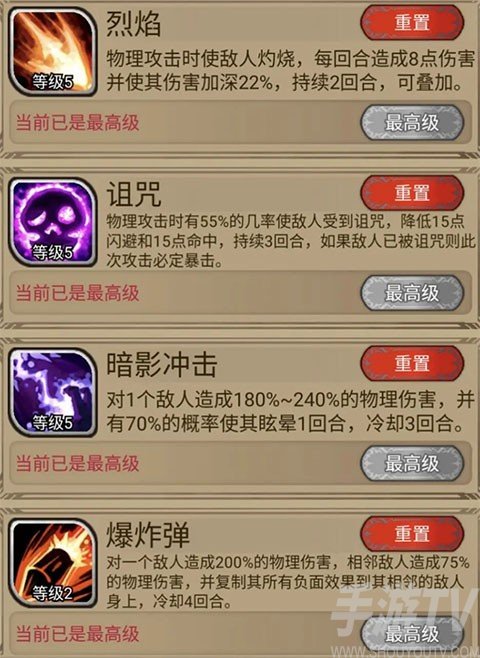
Task: Select the 暗影冲击 skill title
Action: point(161,364)
